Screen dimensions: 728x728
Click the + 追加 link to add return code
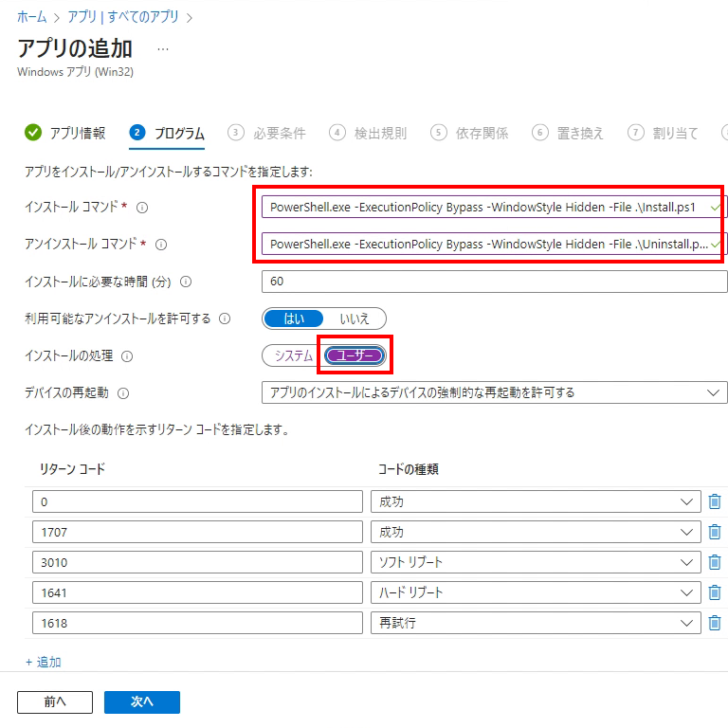[44, 662]
